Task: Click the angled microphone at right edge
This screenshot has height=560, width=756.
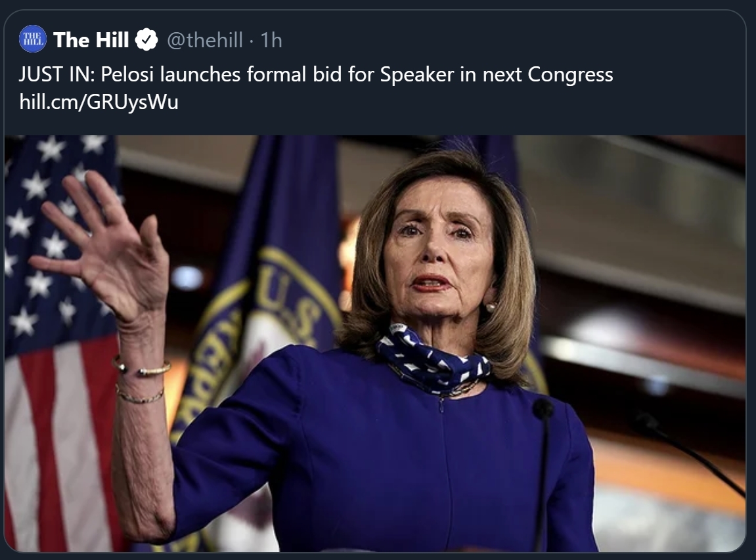Action: [688, 453]
